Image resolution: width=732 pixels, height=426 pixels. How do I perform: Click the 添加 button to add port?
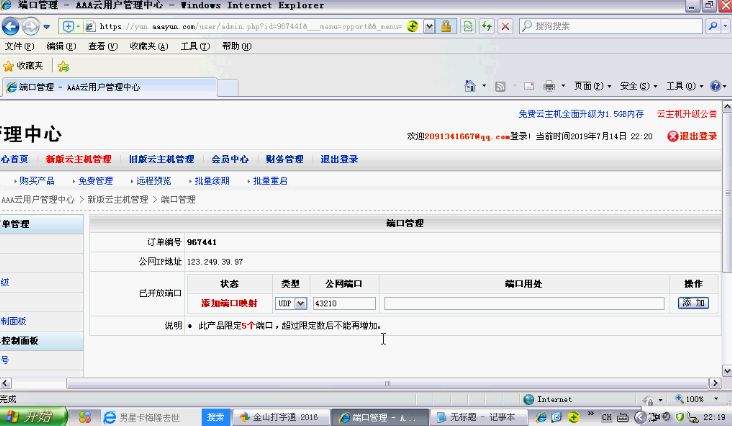click(693, 303)
